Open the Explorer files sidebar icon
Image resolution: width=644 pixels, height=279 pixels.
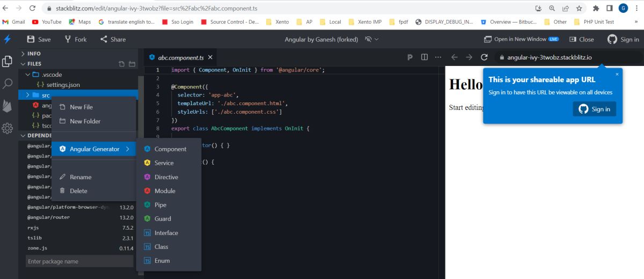tap(8, 61)
